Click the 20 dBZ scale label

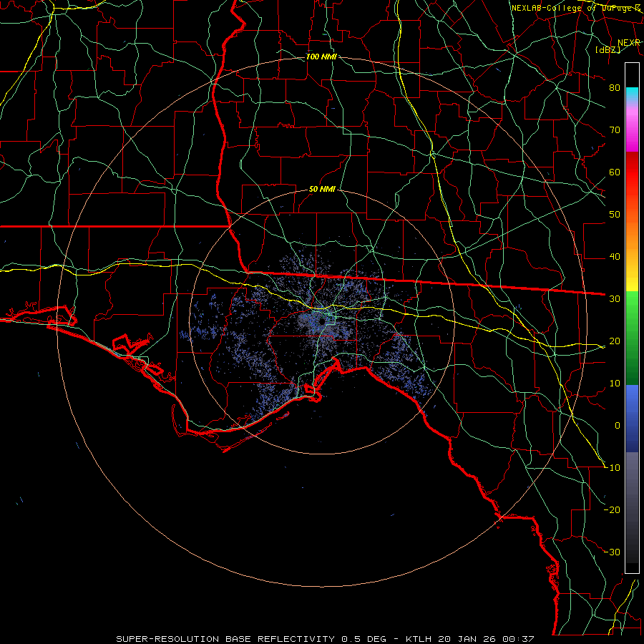615,341
